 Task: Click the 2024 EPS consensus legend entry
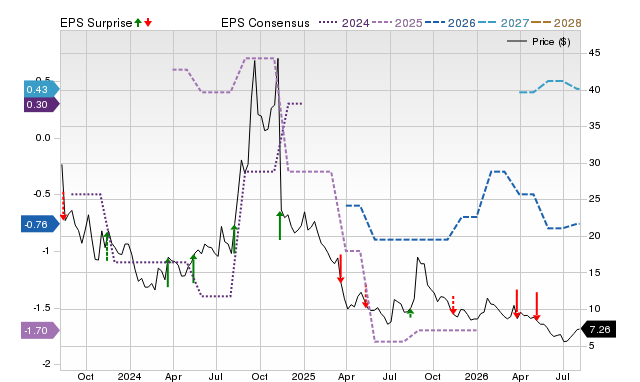pos(344,23)
